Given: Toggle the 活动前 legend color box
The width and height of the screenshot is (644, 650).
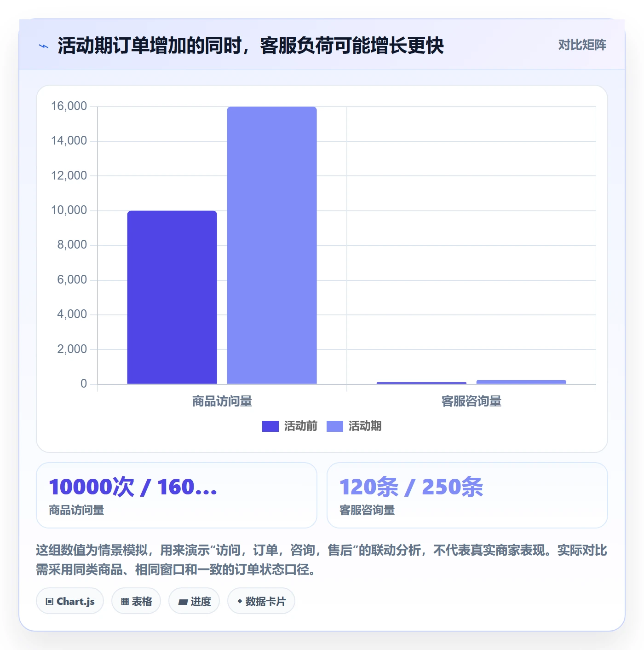Looking at the screenshot, I should (270, 426).
